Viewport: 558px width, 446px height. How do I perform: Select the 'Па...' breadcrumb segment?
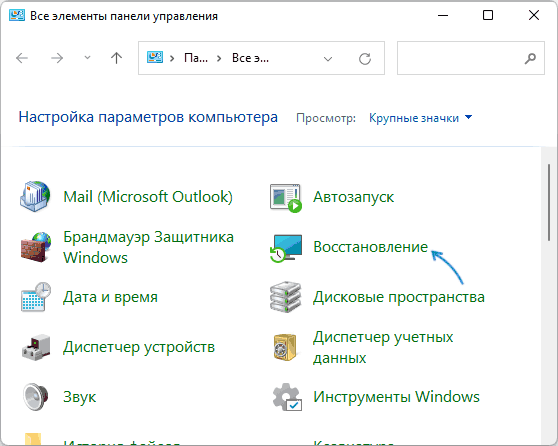point(196,58)
